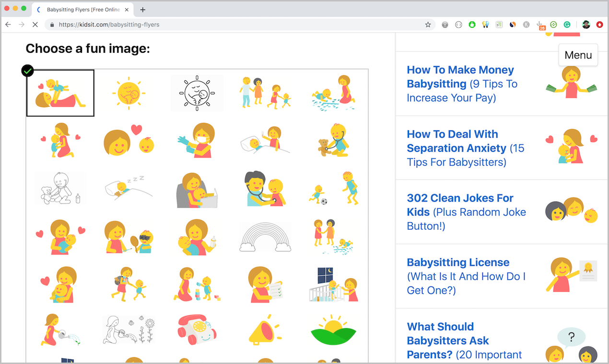Stop loading the page

(x=35, y=24)
